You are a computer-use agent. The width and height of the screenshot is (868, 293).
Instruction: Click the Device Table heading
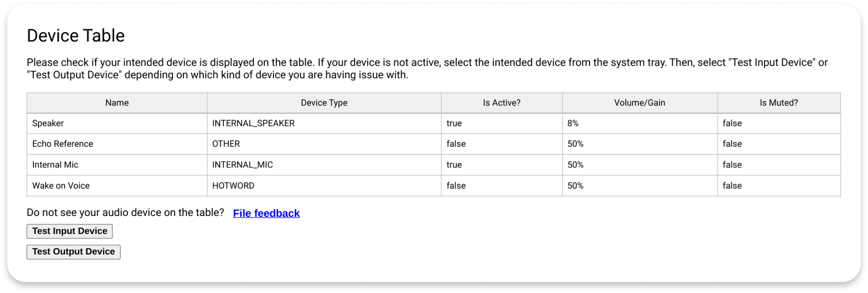76,36
